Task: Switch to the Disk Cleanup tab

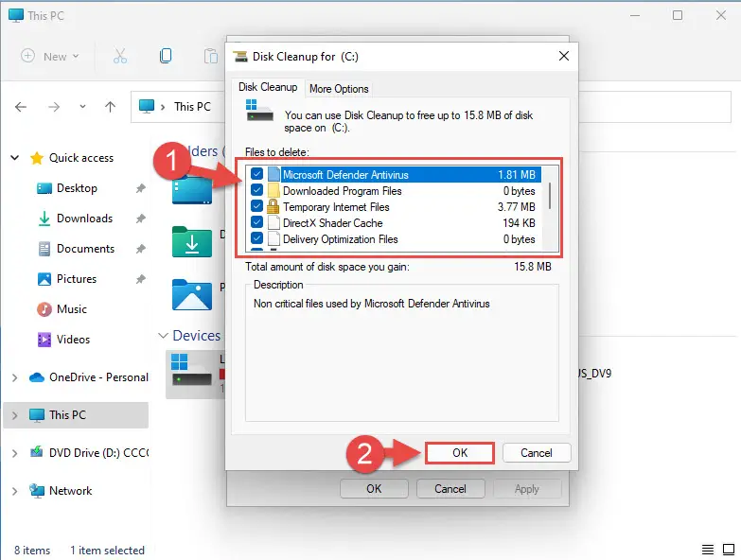Action: [x=268, y=87]
